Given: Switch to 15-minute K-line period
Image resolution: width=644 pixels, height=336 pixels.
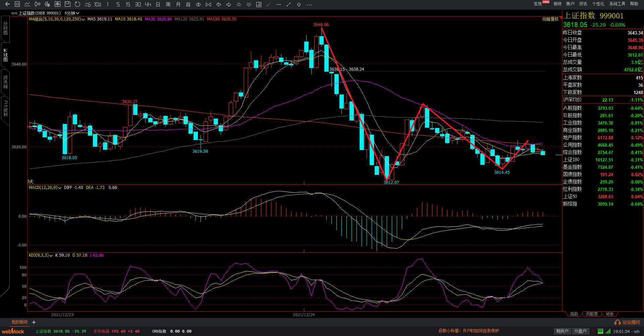Looking at the screenshot, I should tap(128, 4).
